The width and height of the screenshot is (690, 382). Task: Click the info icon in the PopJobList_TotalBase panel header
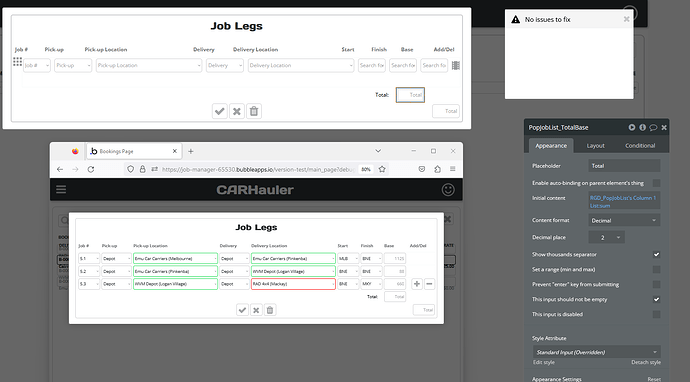click(x=642, y=127)
